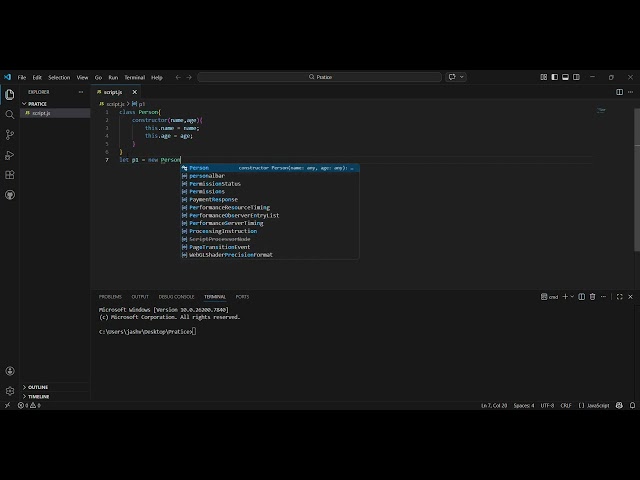
Task: Open the Explorer view in activity bar
Action: (10, 95)
